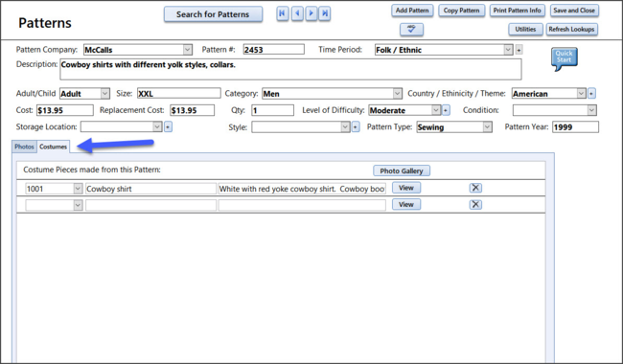The width and height of the screenshot is (623, 364).
Task: Expand the Style dropdown
Action: pyautogui.click(x=345, y=126)
